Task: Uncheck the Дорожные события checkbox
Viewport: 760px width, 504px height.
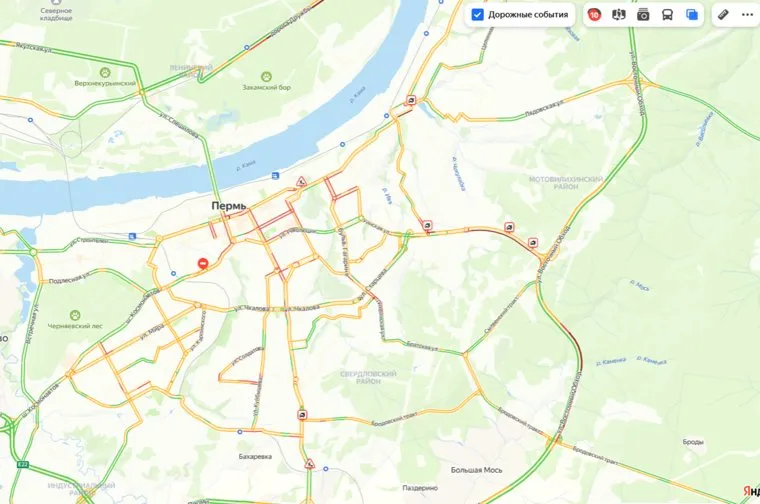Action: coord(477,15)
